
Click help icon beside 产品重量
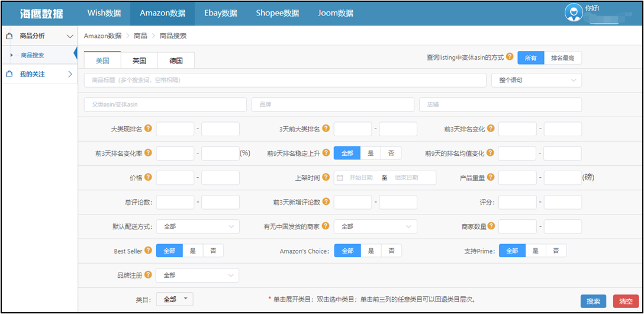click(x=491, y=177)
